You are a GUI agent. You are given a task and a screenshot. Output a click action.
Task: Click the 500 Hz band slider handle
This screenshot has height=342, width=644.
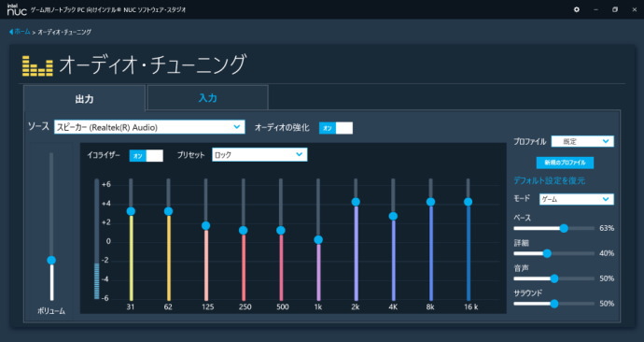tap(281, 231)
